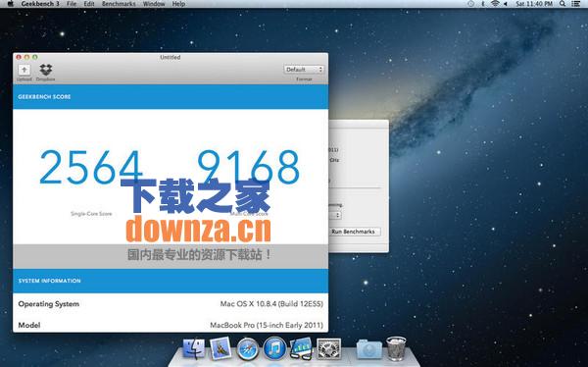Click the multi-core score 9168
588x367 pixels.
[249, 168]
